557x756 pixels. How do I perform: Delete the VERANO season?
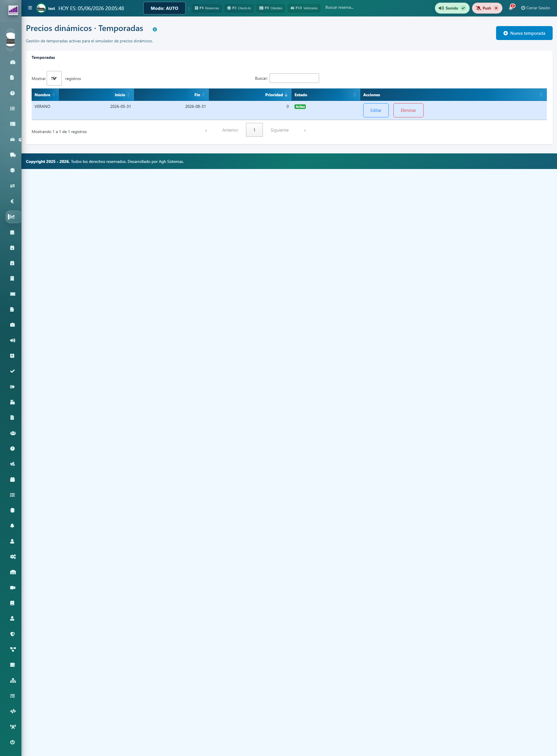(408, 110)
